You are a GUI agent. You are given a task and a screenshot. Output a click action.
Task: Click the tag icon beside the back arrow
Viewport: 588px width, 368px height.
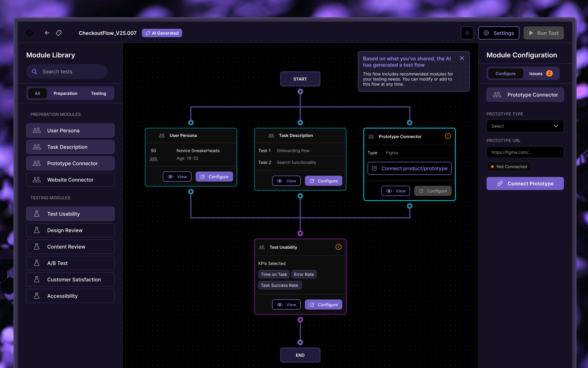(x=59, y=33)
